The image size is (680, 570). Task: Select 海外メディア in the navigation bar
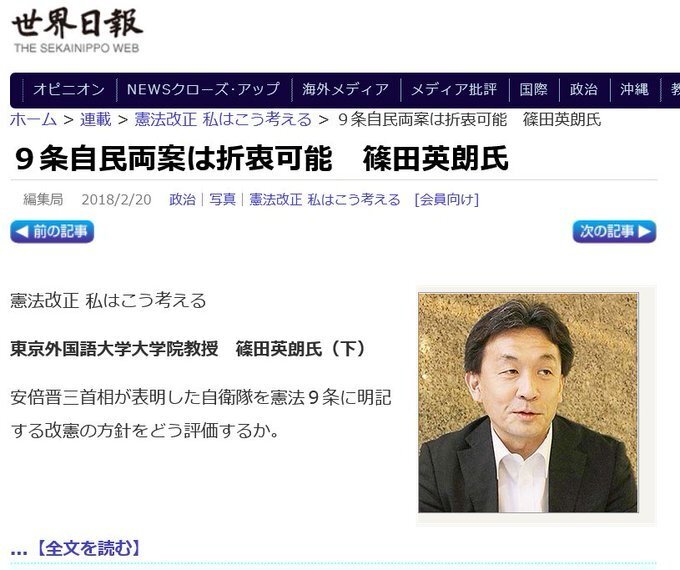pos(346,89)
